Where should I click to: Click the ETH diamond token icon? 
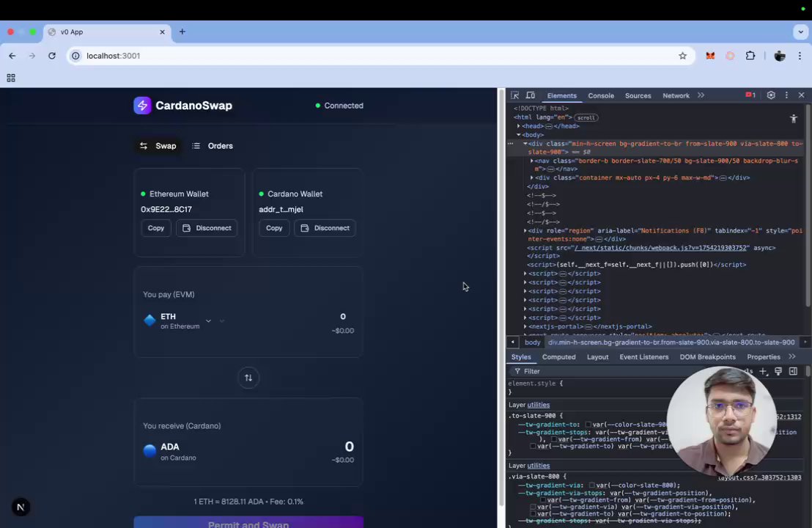pos(150,320)
